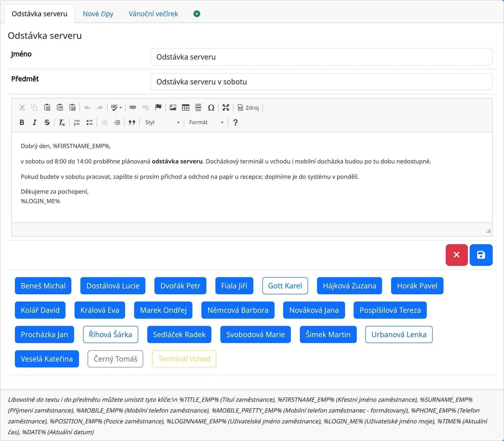This screenshot has width=504, height=441.
Task: Apply bold formatting
Action: 22,122
